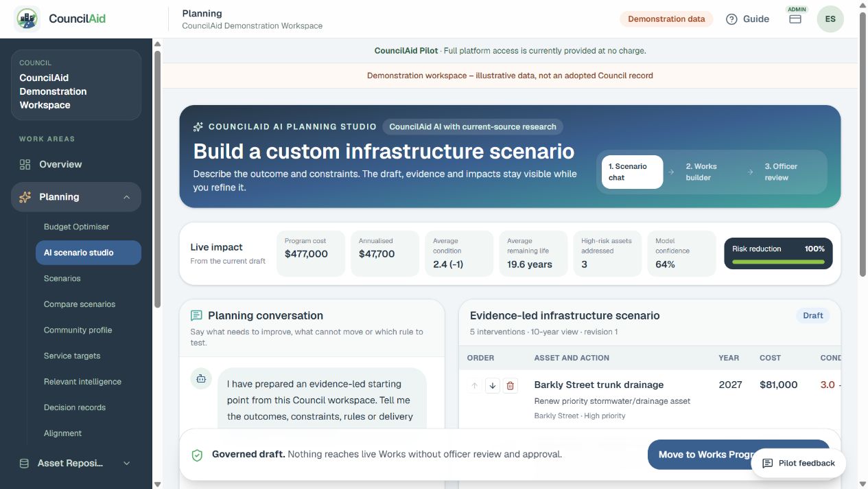Click the Guide link
This screenshot has height=489, width=868.
[x=748, y=19]
